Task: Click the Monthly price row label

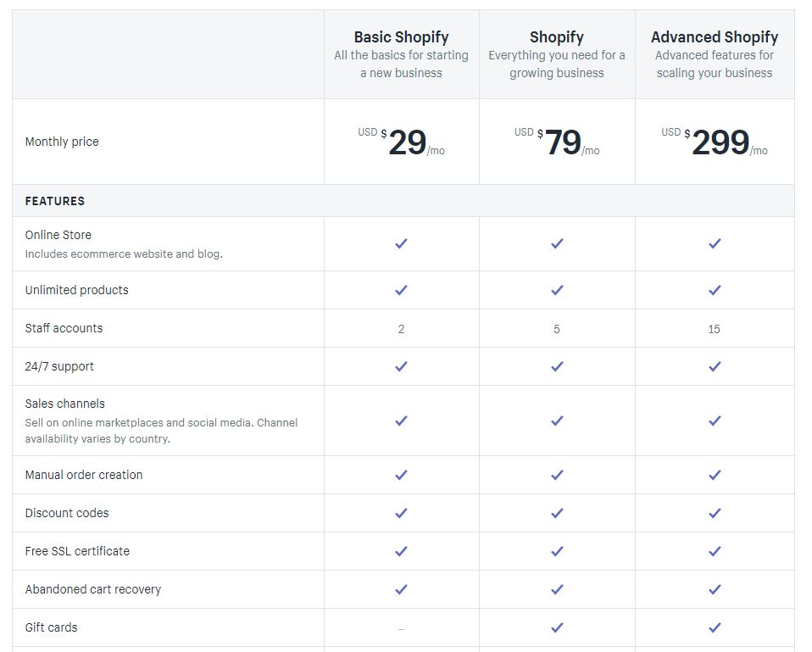Action: click(x=62, y=142)
